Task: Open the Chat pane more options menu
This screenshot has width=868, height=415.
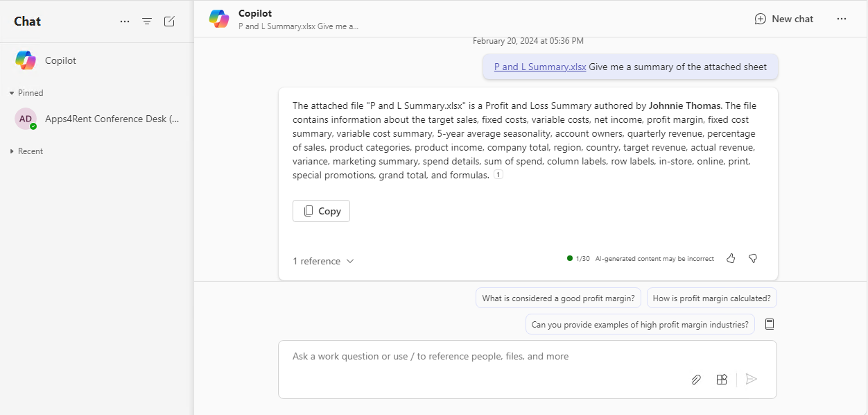Action: click(x=125, y=22)
